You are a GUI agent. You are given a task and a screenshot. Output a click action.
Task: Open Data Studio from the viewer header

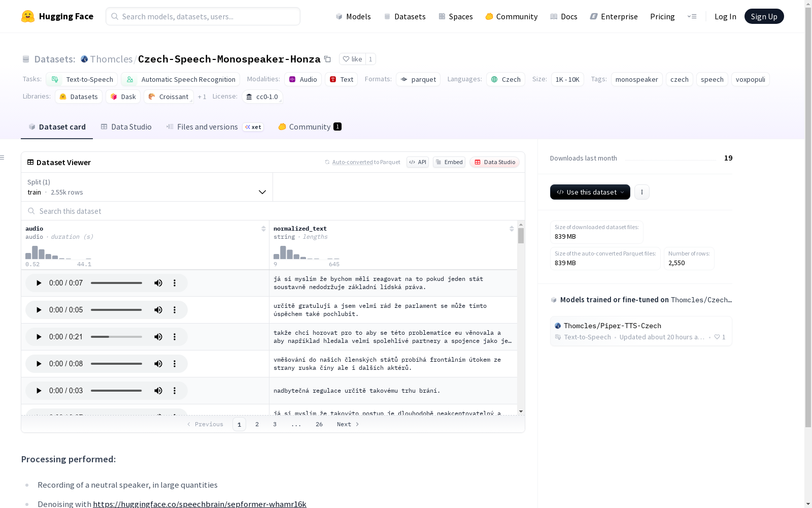point(494,162)
